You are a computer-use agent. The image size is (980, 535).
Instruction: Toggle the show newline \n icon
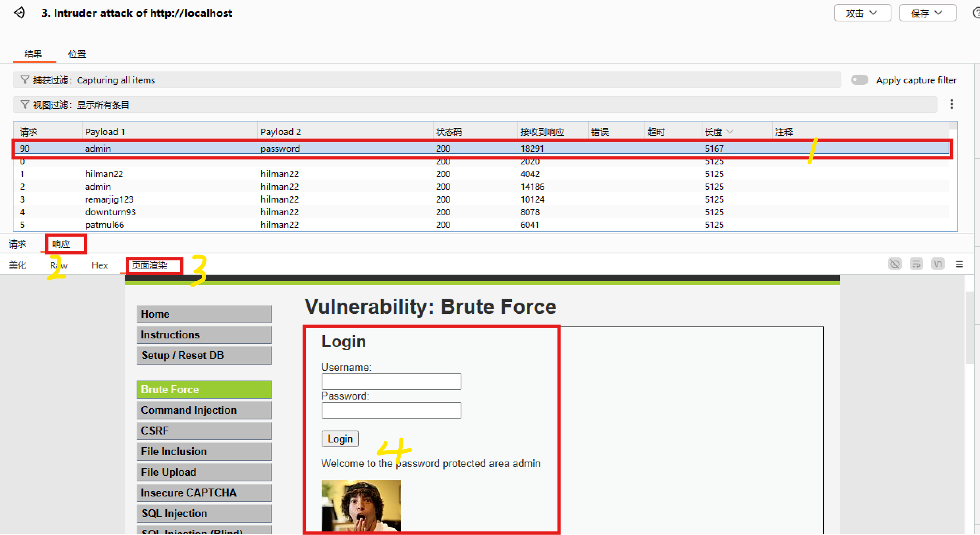[938, 264]
